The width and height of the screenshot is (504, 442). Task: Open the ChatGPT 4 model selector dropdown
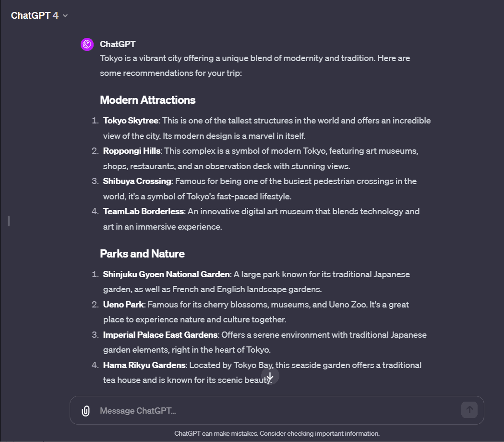coord(39,15)
